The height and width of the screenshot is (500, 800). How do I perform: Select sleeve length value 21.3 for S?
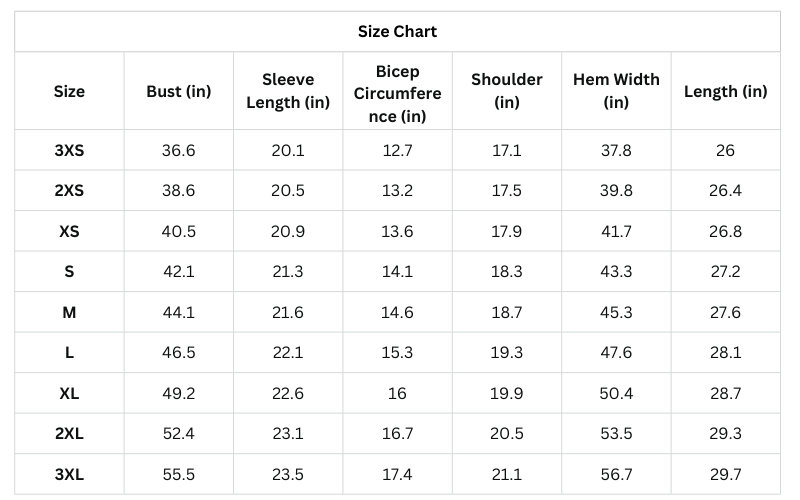click(288, 271)
